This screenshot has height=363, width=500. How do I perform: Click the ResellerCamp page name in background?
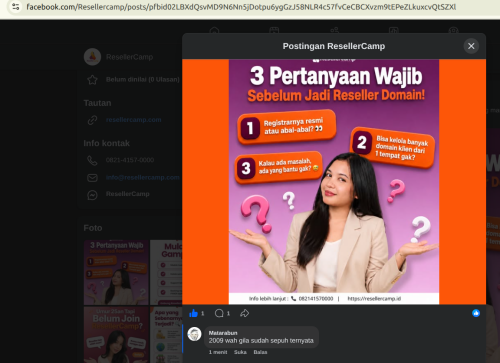(129, 57)
